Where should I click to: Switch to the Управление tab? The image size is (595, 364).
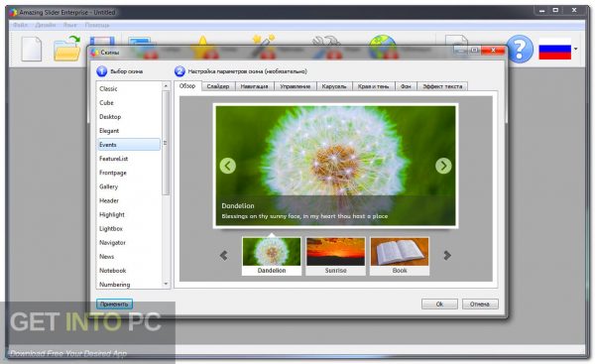[296, 86]
